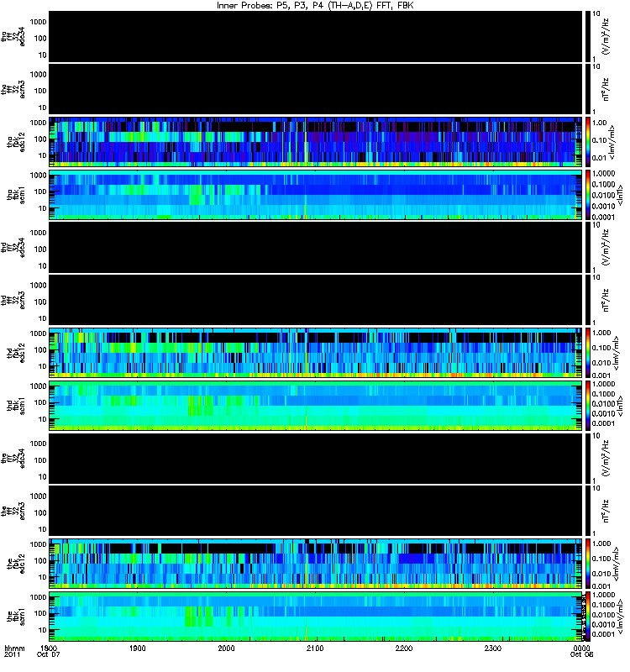Click the 'the fbk scm1' y-axis label
The height and width of the screenshot is (672, 630).
tap(16, 616)
